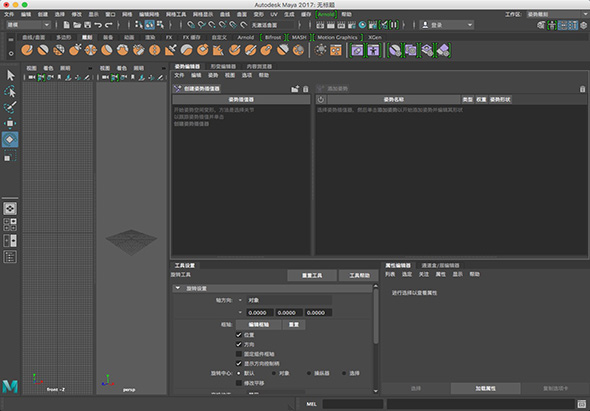Screen dimensions: 590x411
Task: Click the first orange sculpt brush shelf icon
Action: pos(27,50)
